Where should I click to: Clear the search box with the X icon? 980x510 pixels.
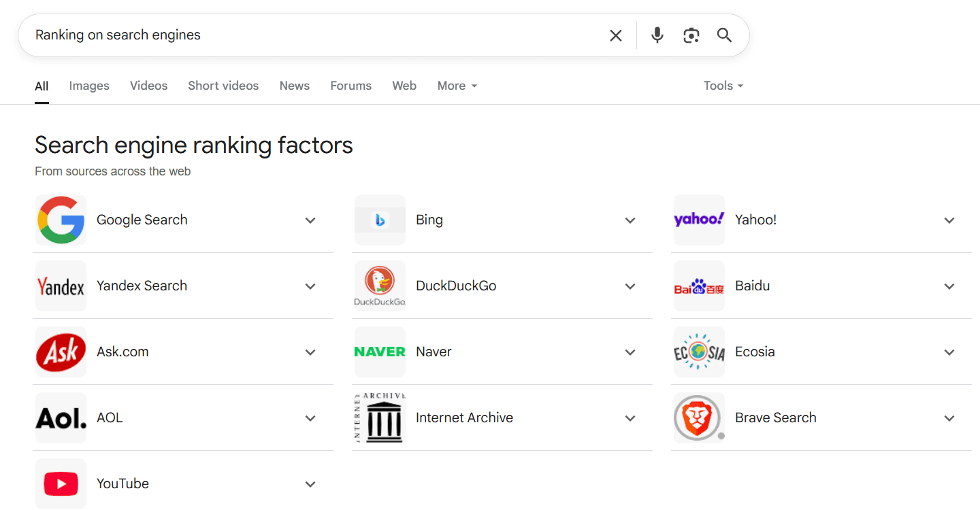(x=616, y=35)
